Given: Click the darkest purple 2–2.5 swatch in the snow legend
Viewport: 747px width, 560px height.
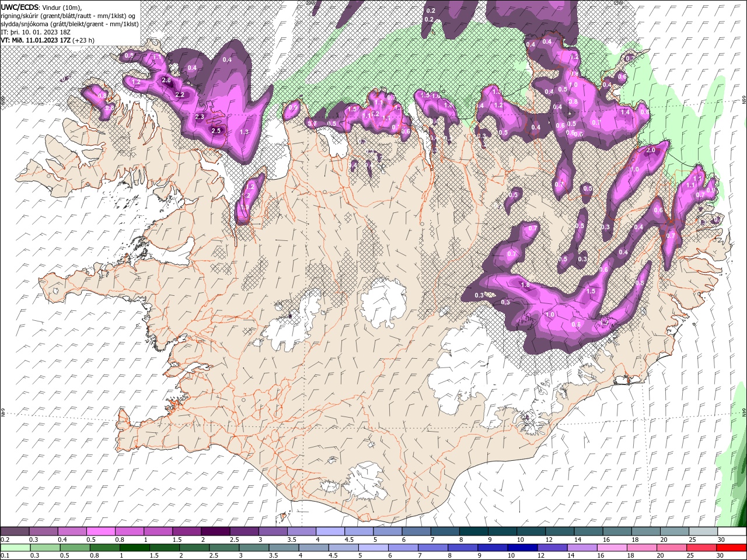Looking at the screenshot, I should [x=215, y=531].
